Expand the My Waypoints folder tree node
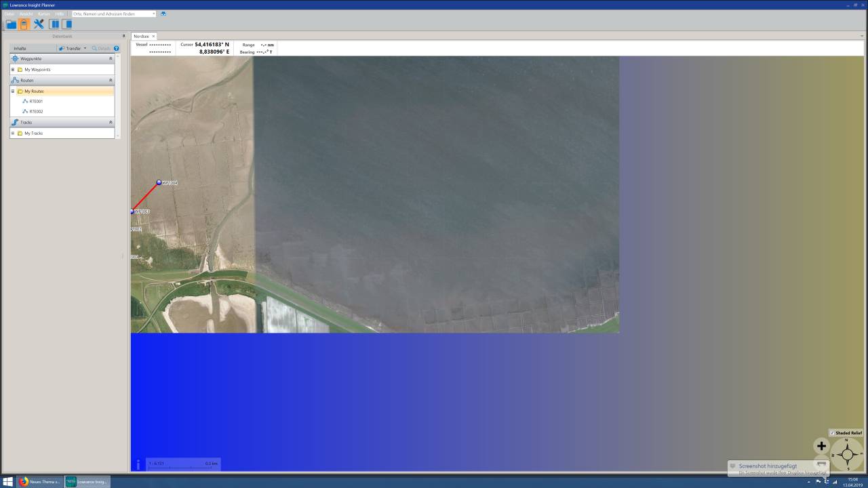 point(12,70)
